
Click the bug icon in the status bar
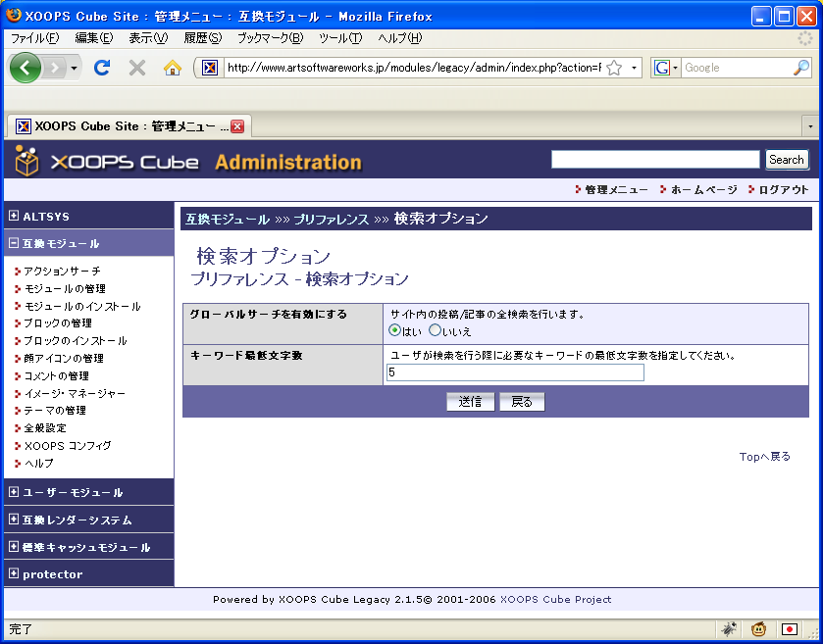tap(729, 628)
